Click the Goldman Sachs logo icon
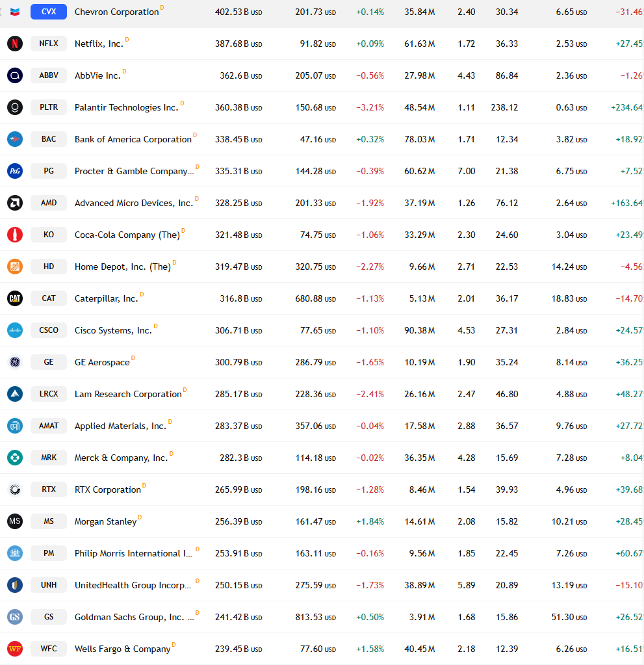This screenshot has width=644, height=665. (15, 617)
